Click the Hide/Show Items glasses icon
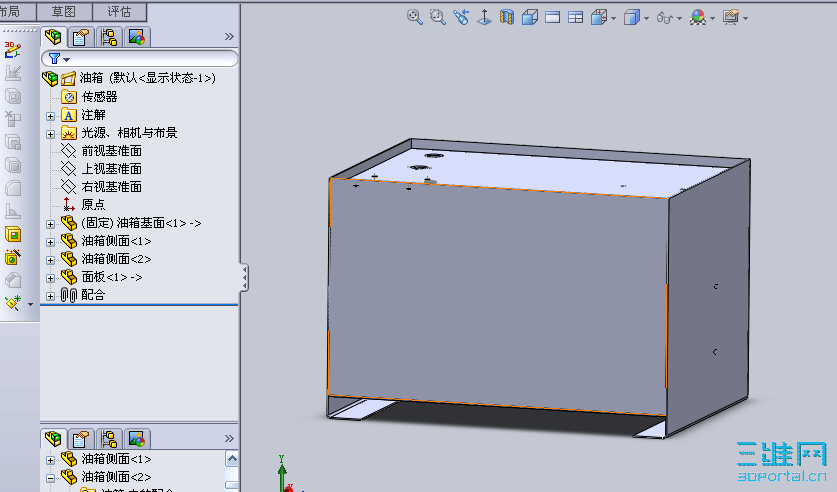 [665, 18]
